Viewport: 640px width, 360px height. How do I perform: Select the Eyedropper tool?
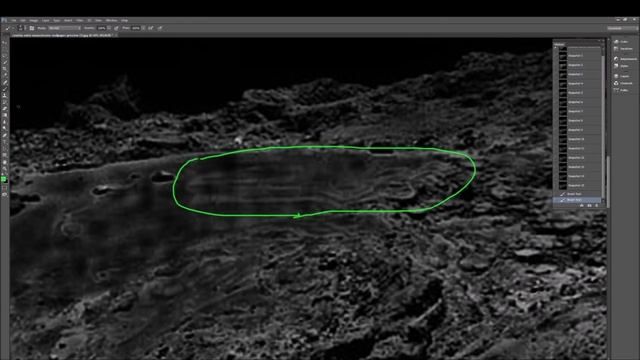(6, 75)
